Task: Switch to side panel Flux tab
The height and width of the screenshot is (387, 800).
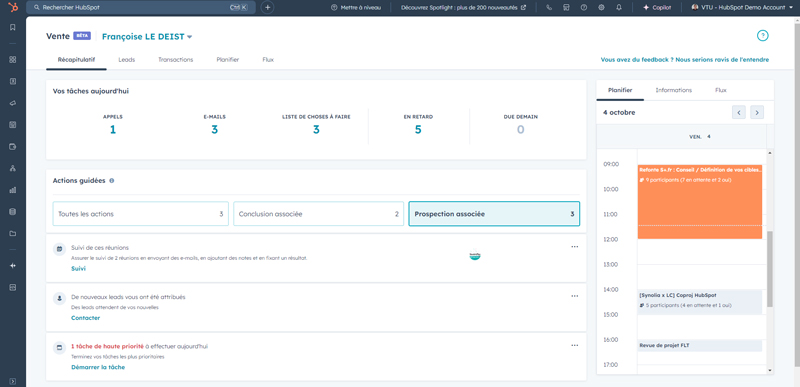Action: click(x=720, y=90)
